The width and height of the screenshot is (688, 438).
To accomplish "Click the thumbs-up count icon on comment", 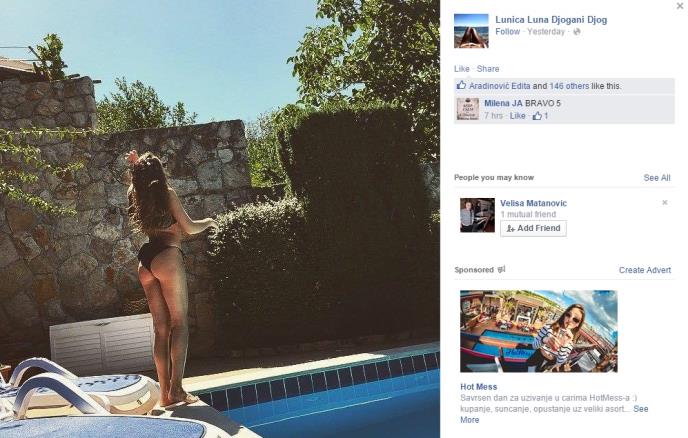I will (537, 116).
